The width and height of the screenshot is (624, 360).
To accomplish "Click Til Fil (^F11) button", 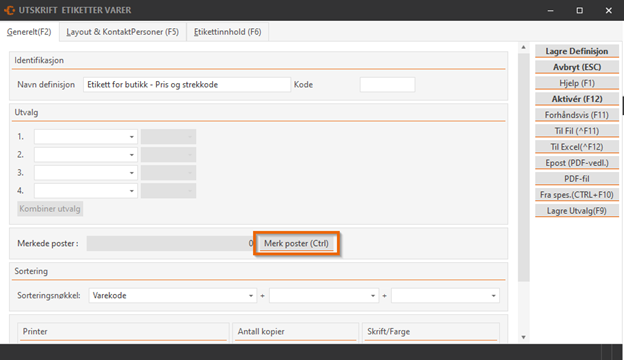I will [x=577, y=131].
